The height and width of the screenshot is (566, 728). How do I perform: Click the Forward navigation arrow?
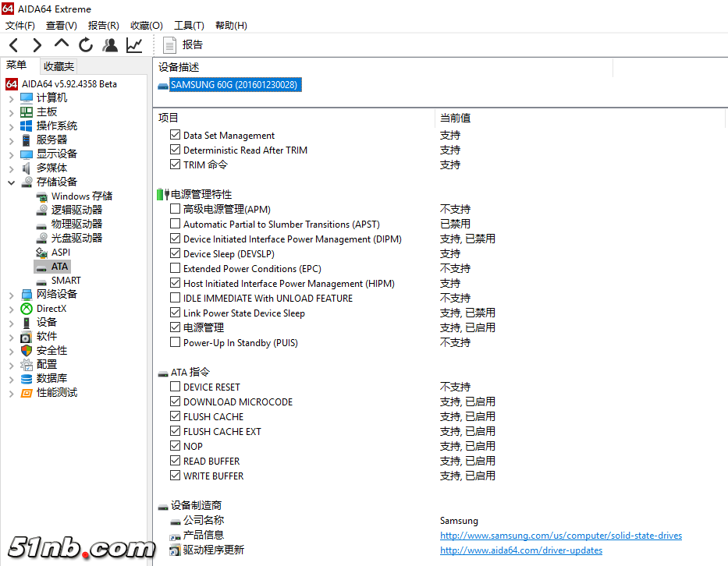point(37,45)
